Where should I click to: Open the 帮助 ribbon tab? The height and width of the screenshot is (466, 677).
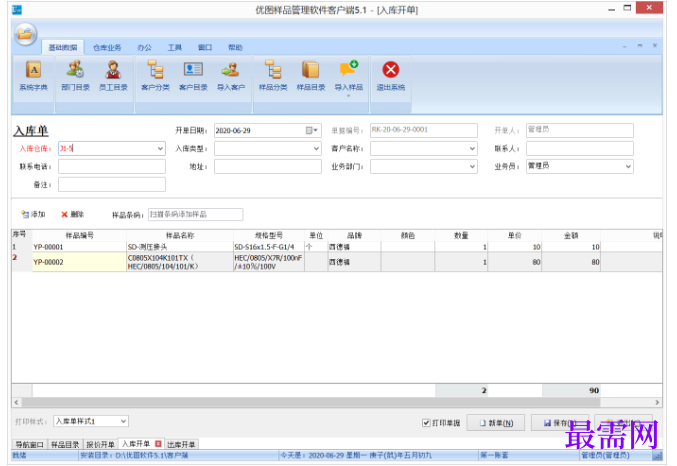click(235, 48)
